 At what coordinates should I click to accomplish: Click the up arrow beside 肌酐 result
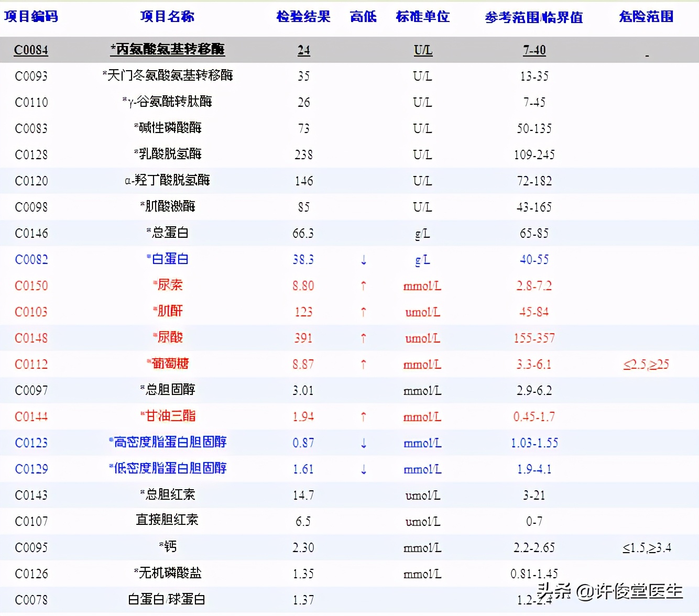(x=363, y=312)
